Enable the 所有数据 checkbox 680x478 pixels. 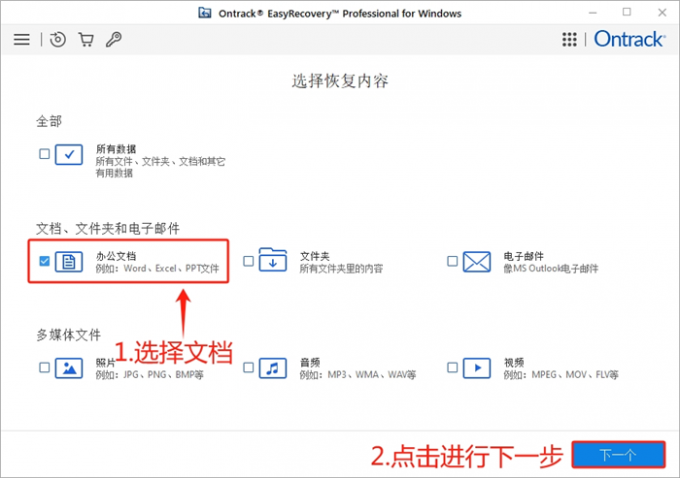point(44,154)
